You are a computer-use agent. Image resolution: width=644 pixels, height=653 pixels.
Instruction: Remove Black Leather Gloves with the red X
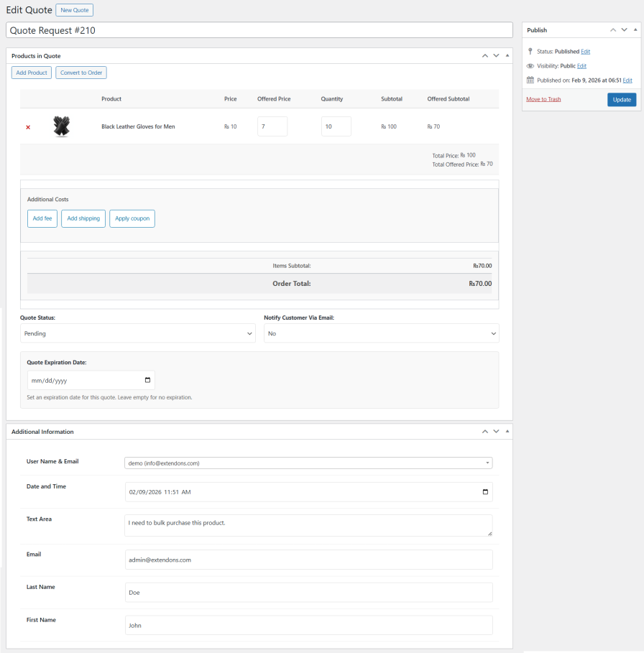pos(27,126)
